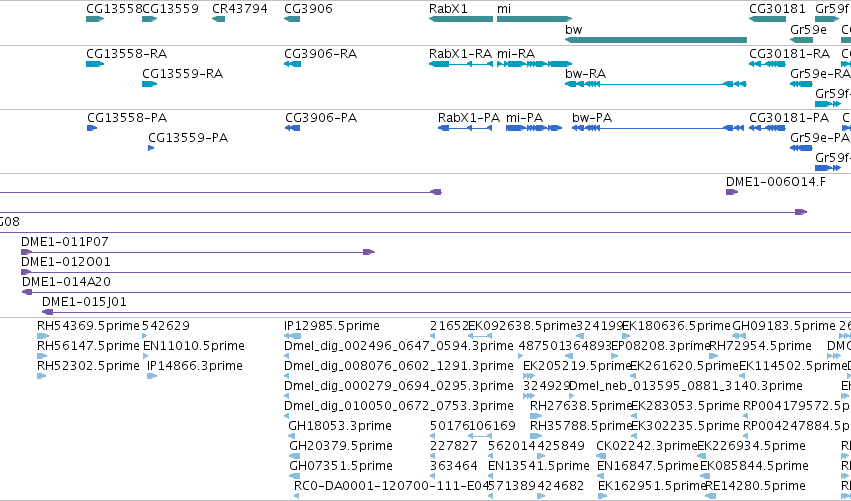Image resolution: width=851 pixels, height=501 pixels.
Task: Click the mi-PA protein feature
Action: click(x=534, y=128)
